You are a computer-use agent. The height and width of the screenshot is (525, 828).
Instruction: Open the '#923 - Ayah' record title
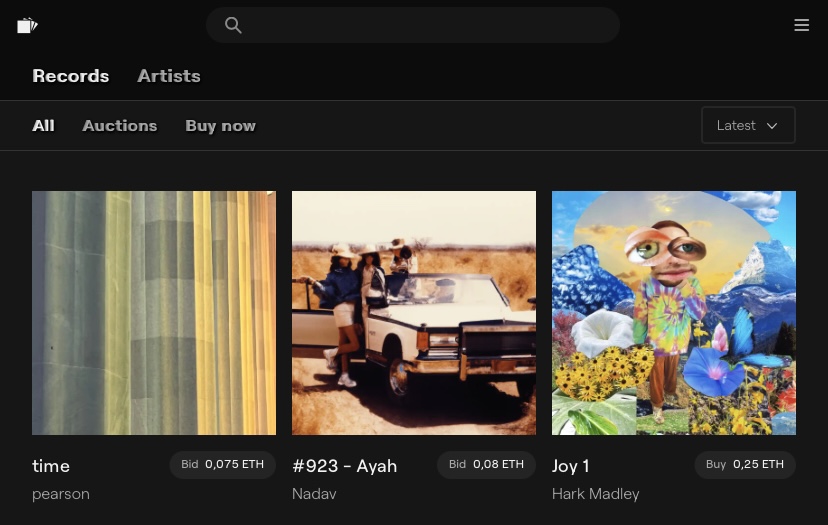[344, 466]
